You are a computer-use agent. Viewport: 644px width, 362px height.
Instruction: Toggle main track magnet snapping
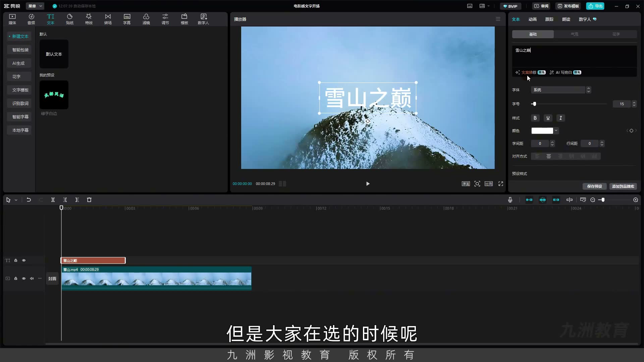point(529,200)
